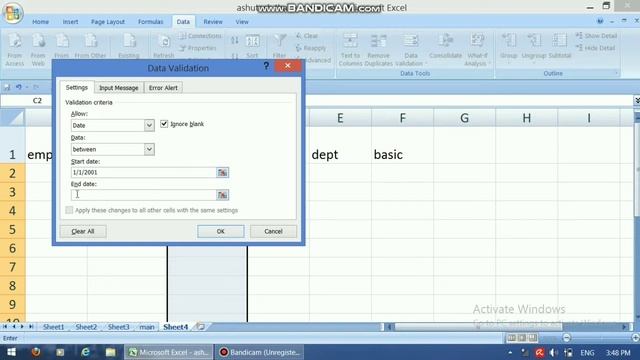Switch to the Review ribbon tab
This screenshot has width=640, height=360.
coord(213,22)
